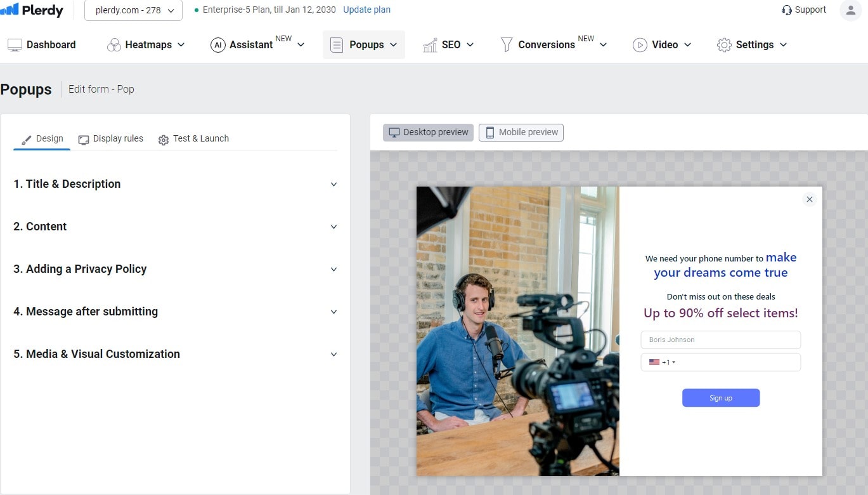The height and width of the screenshot is (495, 868).
Task: Switch to the Display rules tab
Action: point(118,138)
